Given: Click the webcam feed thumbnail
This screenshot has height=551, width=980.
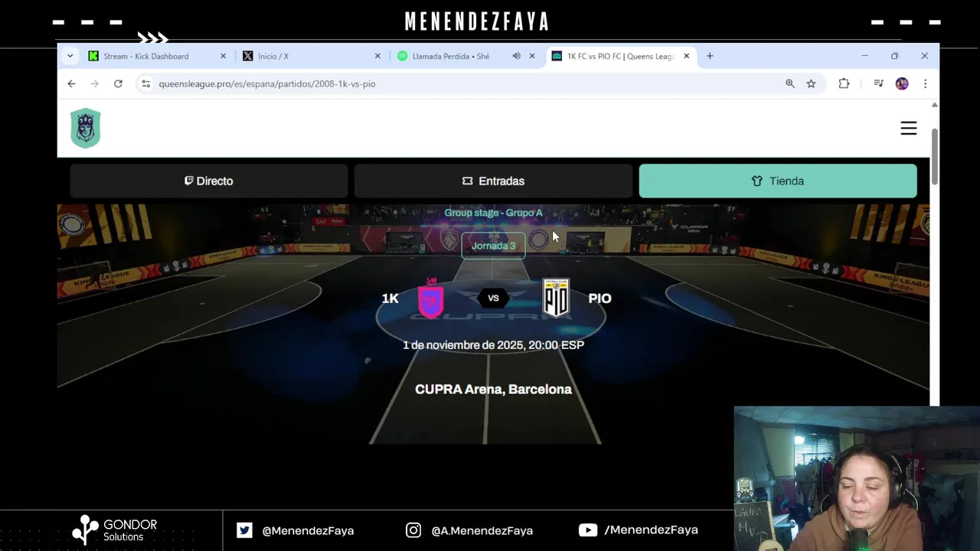Looking at the screenshot, I should point(857,478).
